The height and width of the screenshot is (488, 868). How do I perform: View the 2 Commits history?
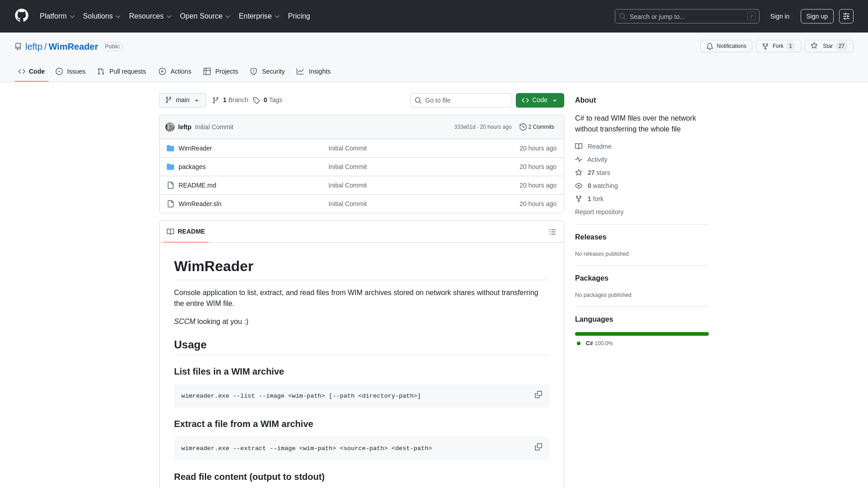[x=537, y=127]
